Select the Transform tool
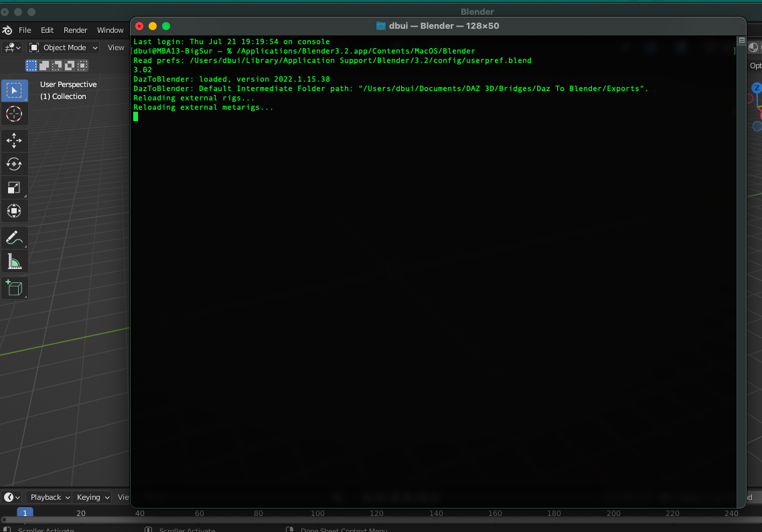This screenshot has height=532, width=762. click(15, 211)
